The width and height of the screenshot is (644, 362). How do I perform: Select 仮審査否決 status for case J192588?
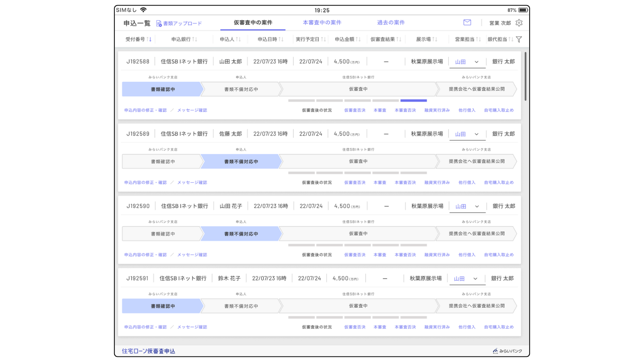[x=355, y=110]
